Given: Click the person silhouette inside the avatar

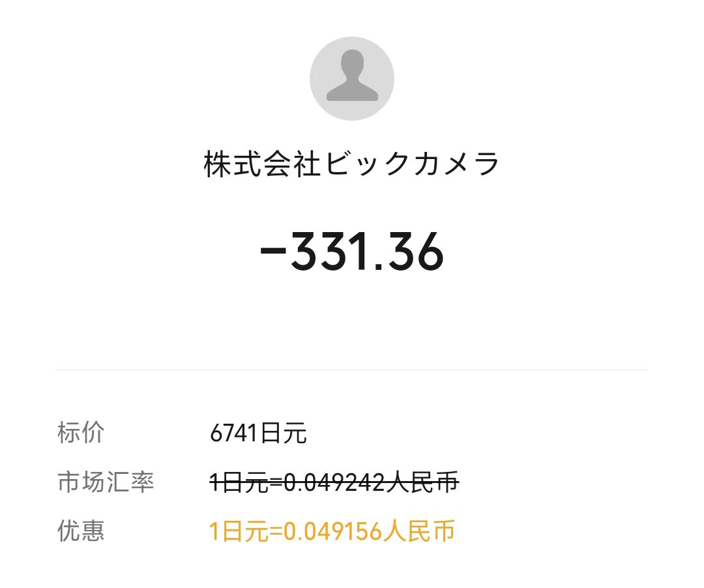Looking at the screenshot, I should [352, 75].
